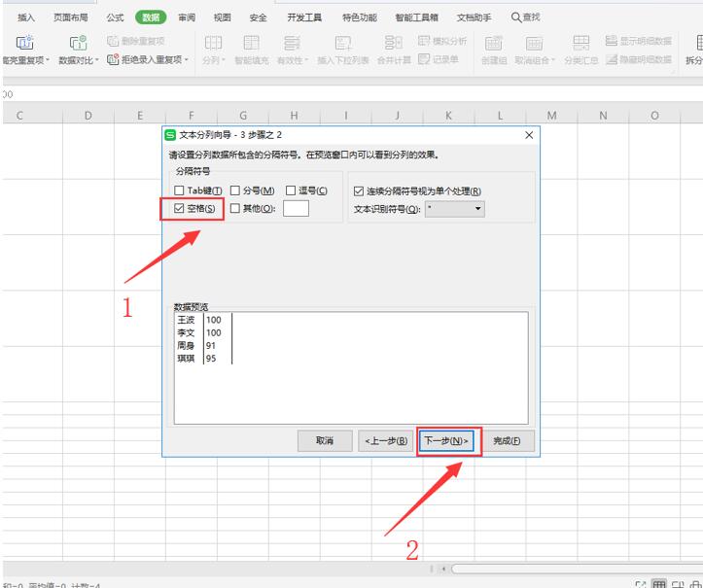The height and width of the screenshot is (588, 703).
Task: Click the custom delimiter input box beside 其他
Action: (x=296, y=208)
